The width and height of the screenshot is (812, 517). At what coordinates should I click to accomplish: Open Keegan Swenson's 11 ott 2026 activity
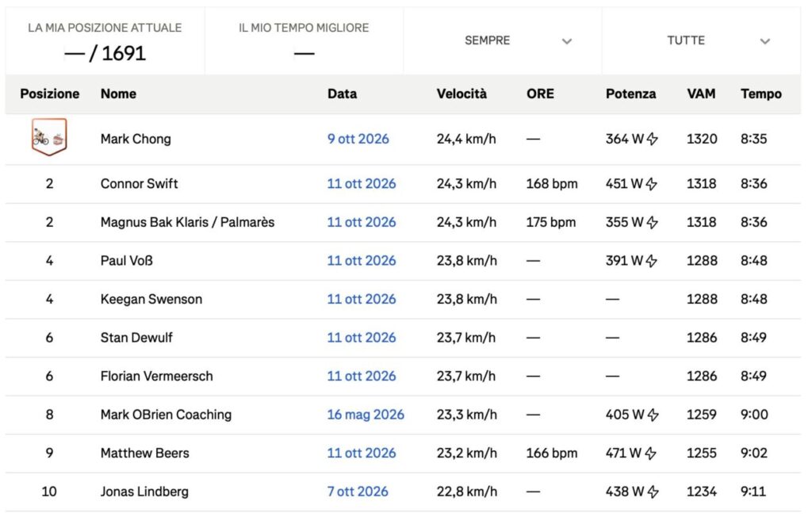click(x=362, y=299)
